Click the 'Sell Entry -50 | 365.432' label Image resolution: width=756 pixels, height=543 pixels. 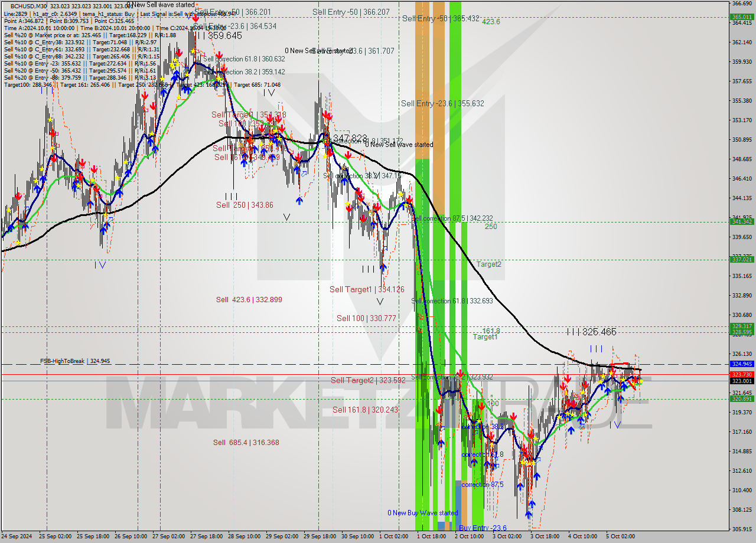(441, 19)
